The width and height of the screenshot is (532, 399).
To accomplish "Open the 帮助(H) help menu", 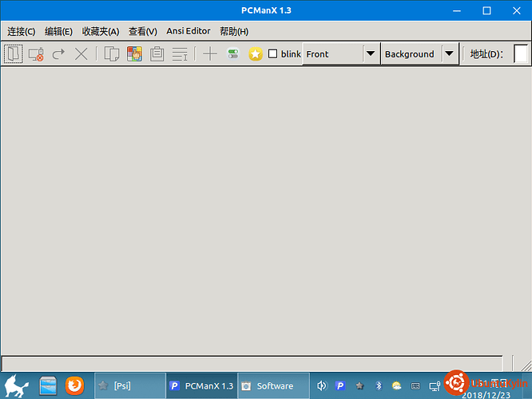I will coord(234,32).
